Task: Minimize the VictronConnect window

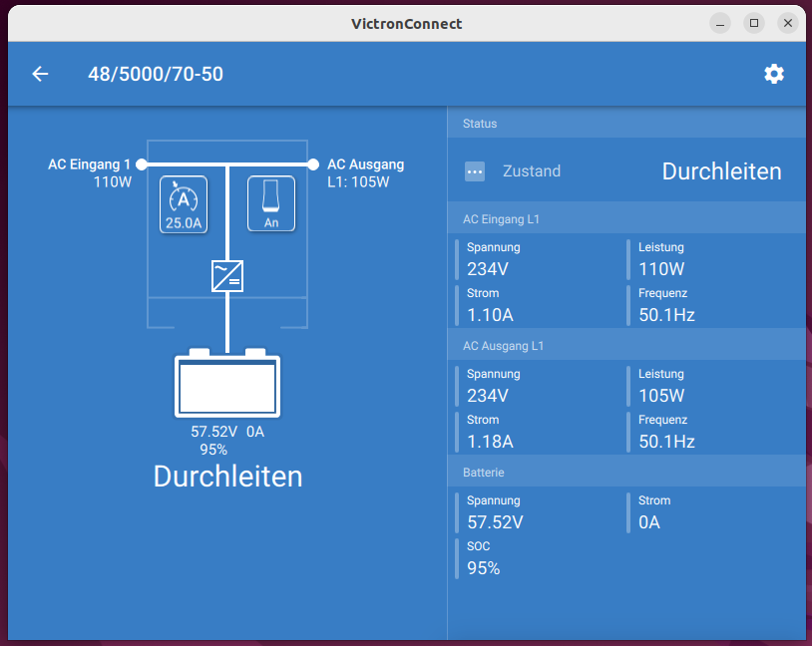Action: pos(720,23)
